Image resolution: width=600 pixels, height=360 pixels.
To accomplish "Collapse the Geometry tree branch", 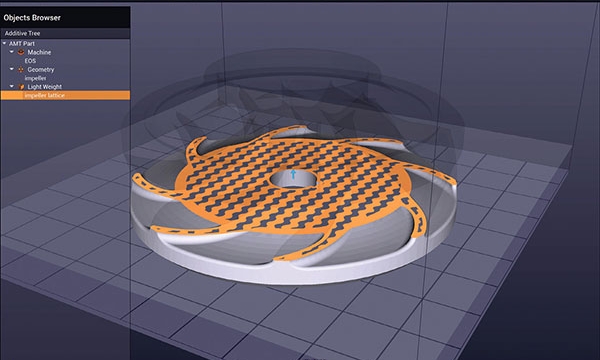I will [12, 69].
